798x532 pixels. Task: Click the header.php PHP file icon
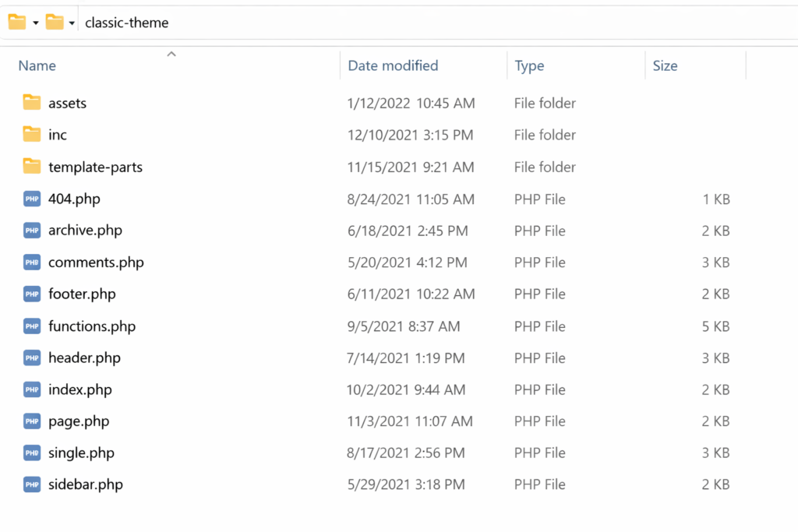tap(32, 358)
